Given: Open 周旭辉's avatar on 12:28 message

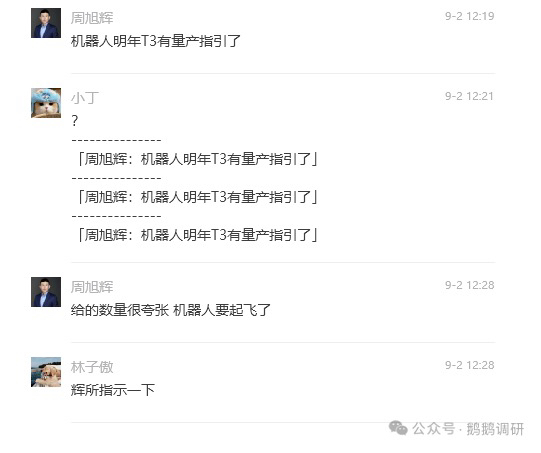Looking at the screenshot, I should (46, 292).
